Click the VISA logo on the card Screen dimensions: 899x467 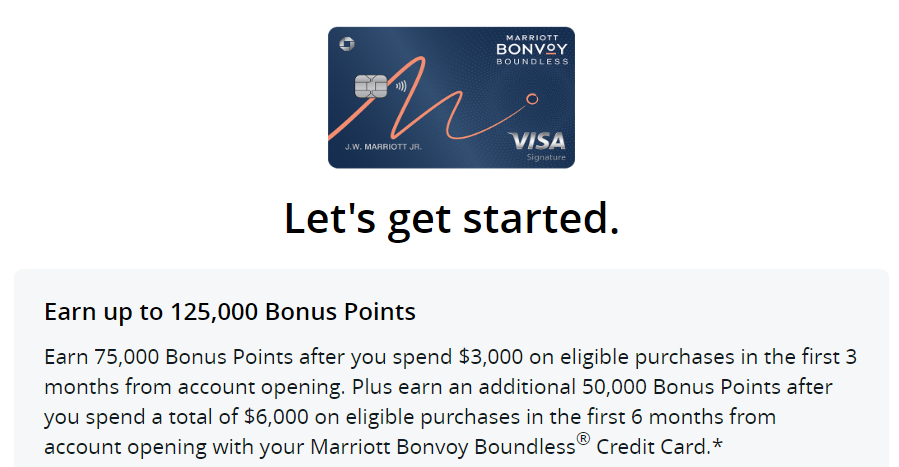(x=537, y=140)
